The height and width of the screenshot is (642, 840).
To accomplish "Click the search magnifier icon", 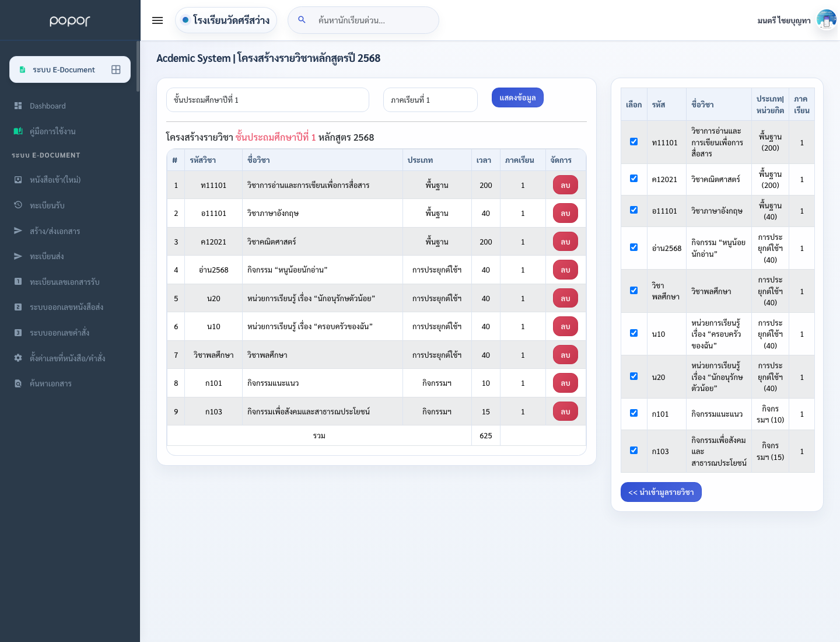I will (302, 20).
